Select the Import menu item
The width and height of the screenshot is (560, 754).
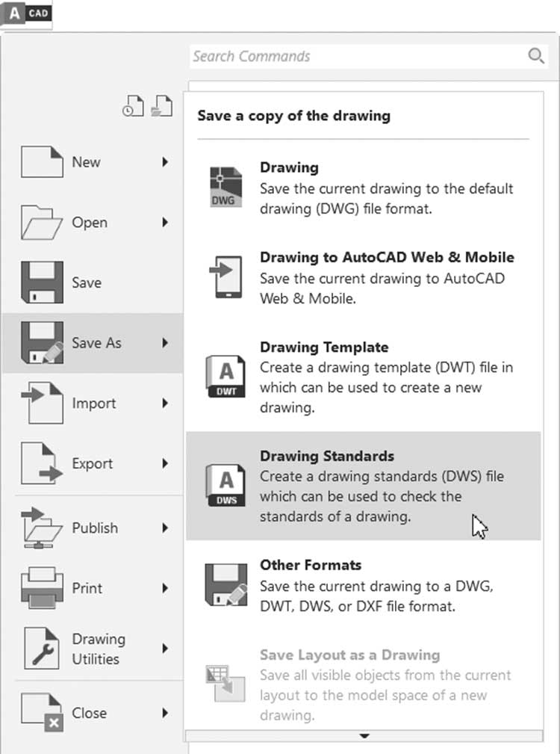point(93,403)
